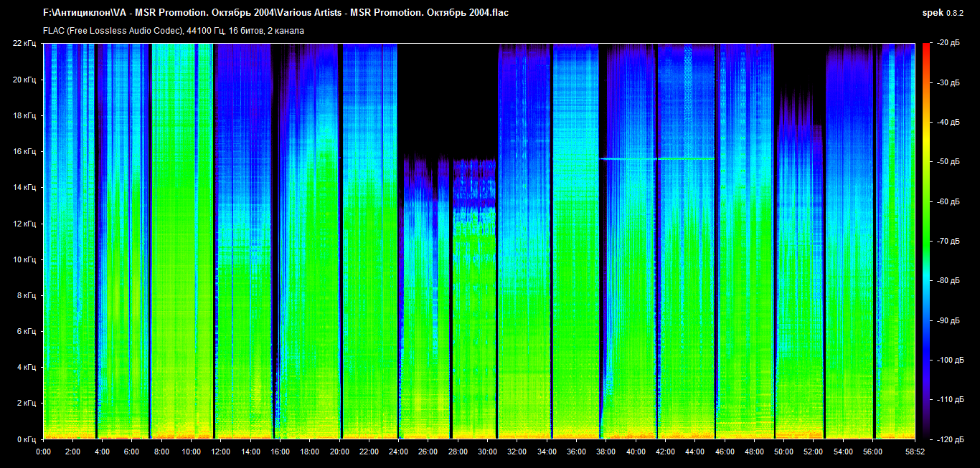This screenshot has width=980, height=468.
Task: Click the 10 кГц frequency label
Action: (x=24, y=259)
